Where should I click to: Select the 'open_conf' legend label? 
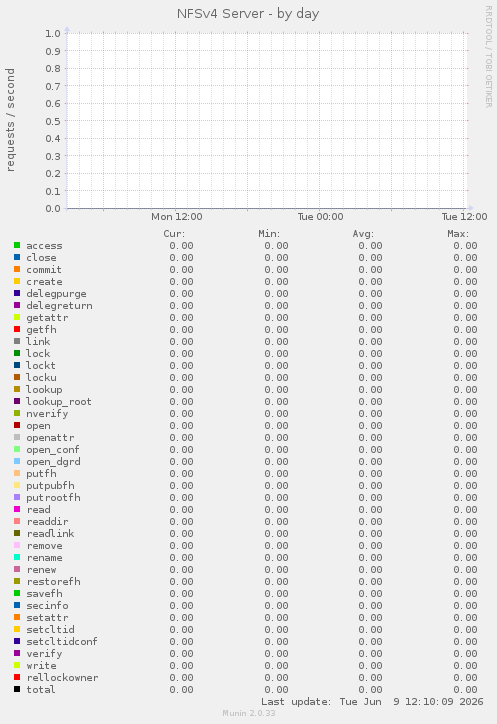[53, 450]
